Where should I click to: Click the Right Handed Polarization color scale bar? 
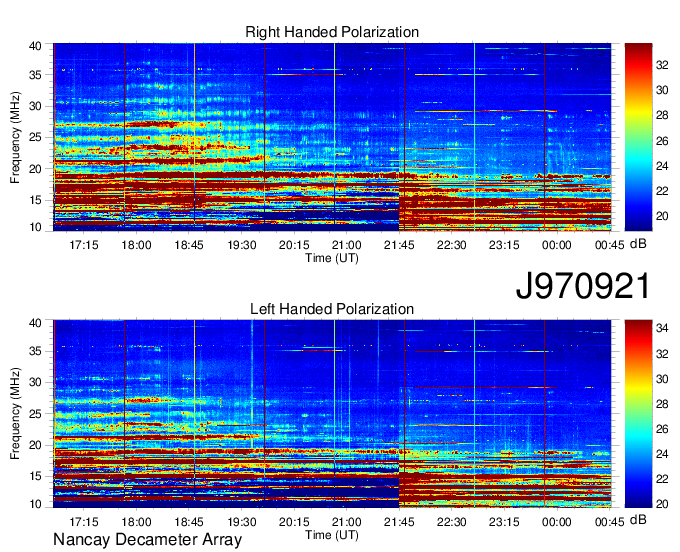pyautogui.click(x=638, y=137)
